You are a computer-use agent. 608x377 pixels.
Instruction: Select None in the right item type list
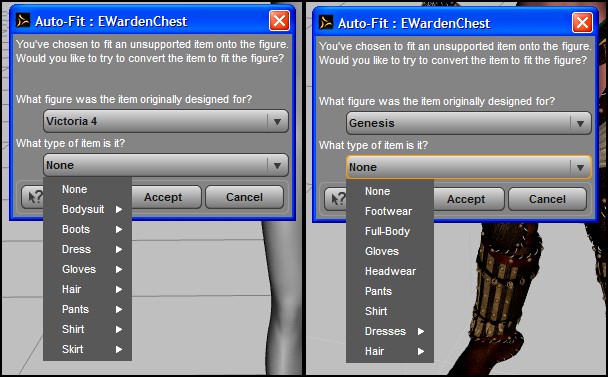click(x=390, y=191)
